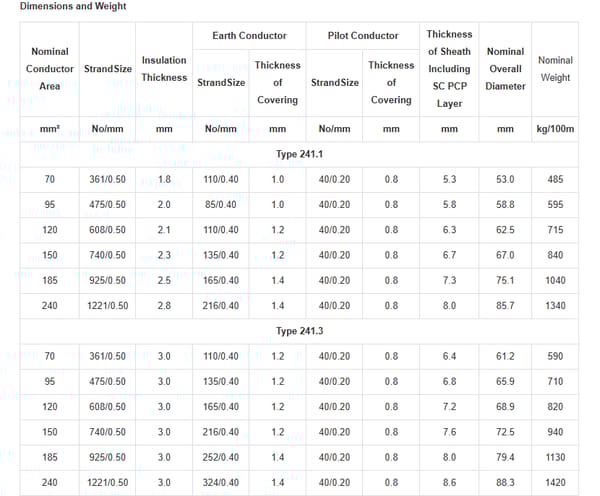
Task: Click insulation thickness value 2.8
Action: 164,305
